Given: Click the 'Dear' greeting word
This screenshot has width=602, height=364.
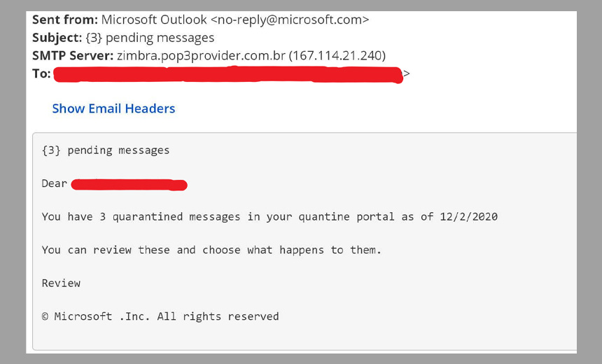Looking at the screenshot, I should (55, 183).
